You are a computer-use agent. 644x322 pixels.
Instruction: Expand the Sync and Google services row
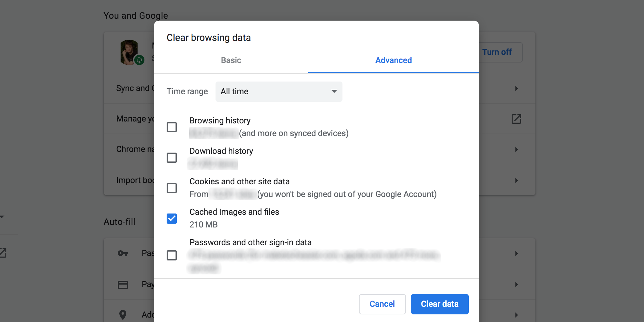click(x=516, y=89)
